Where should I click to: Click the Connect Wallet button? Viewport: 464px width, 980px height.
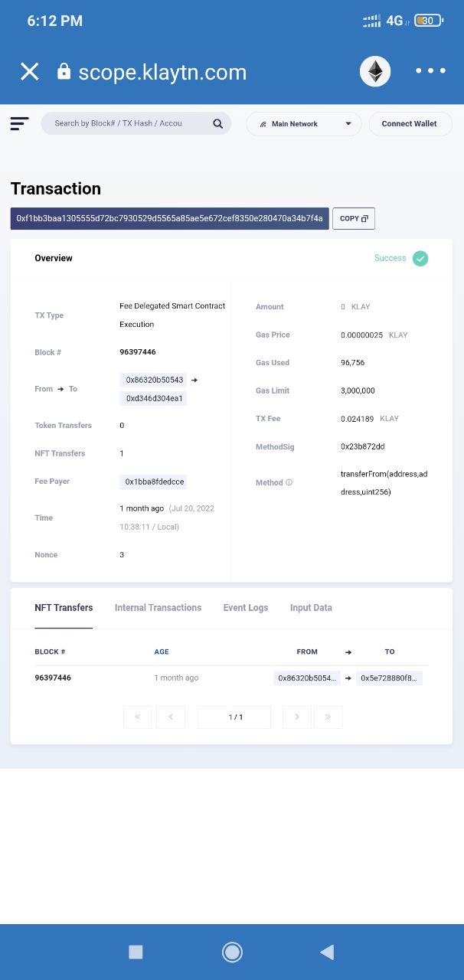(409, 124)
